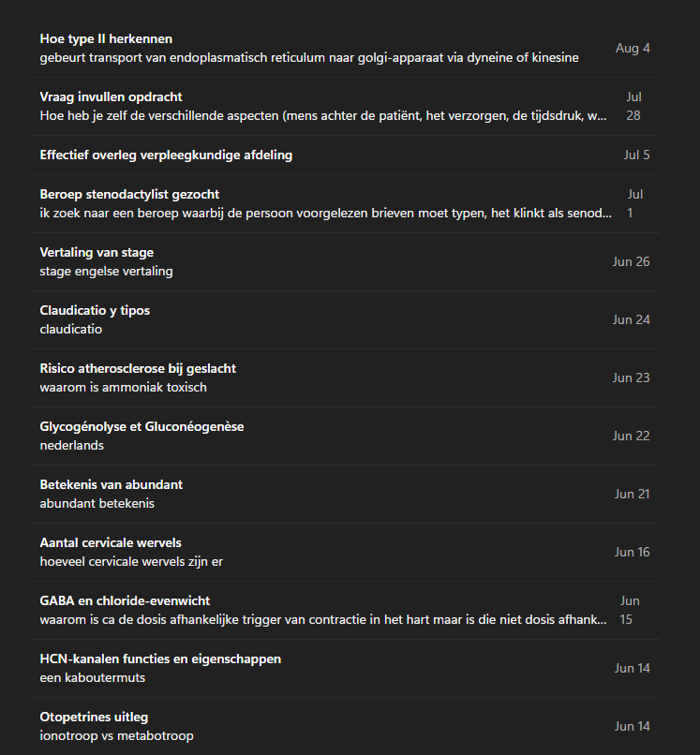Open the 'Vraag invullen opdracht' chat
This screenshot has height=755, width=700.
pos(111,97)
